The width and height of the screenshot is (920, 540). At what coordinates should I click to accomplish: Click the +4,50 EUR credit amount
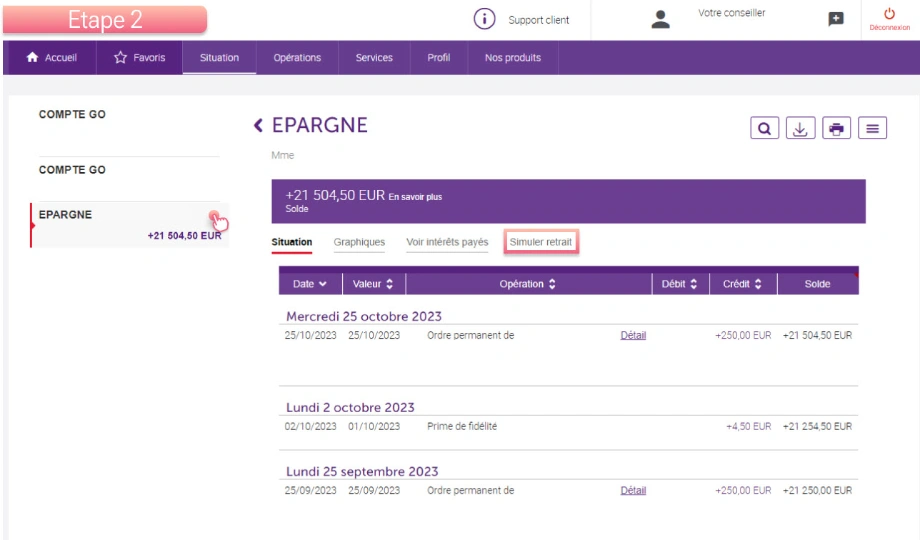pyautogui.click(x=749, y=426)
